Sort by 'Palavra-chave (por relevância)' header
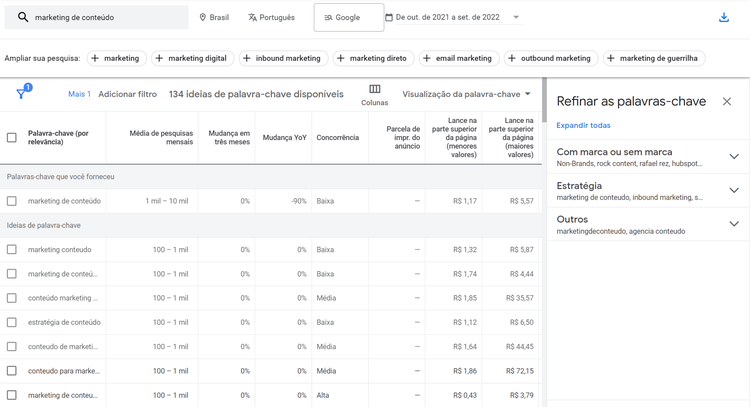Screen dimensions: 750x407 (58, 138)
